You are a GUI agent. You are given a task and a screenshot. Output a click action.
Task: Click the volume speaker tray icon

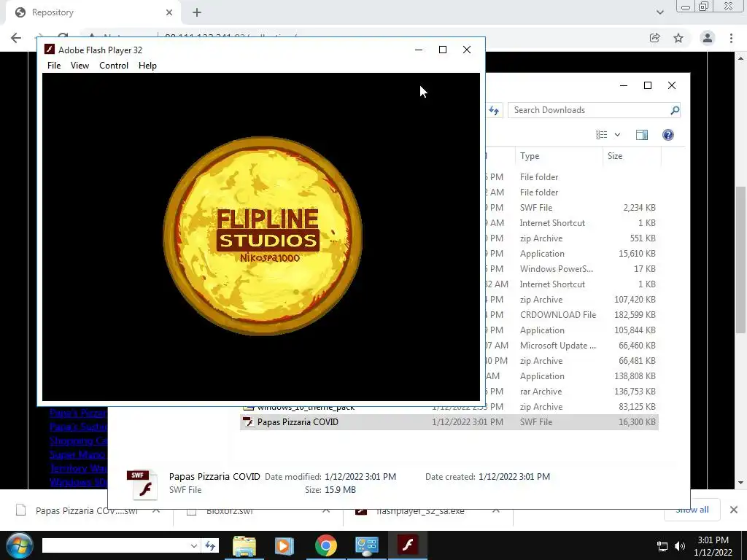[x=680, y=546]
